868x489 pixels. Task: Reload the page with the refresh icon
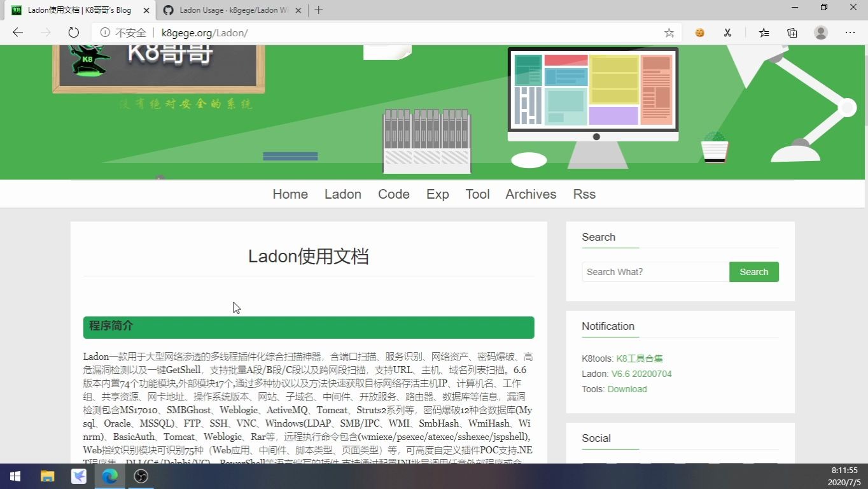point(73,32)
